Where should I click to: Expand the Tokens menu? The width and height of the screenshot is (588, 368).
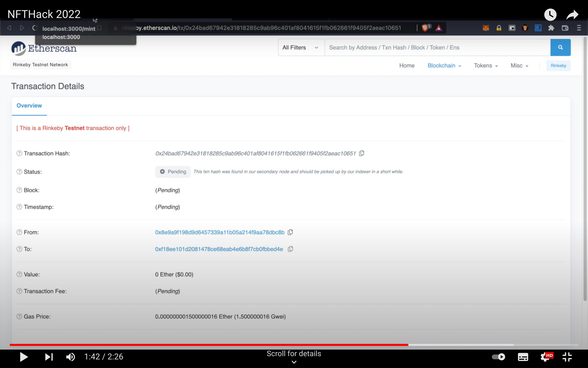click(x=486, y=65)
